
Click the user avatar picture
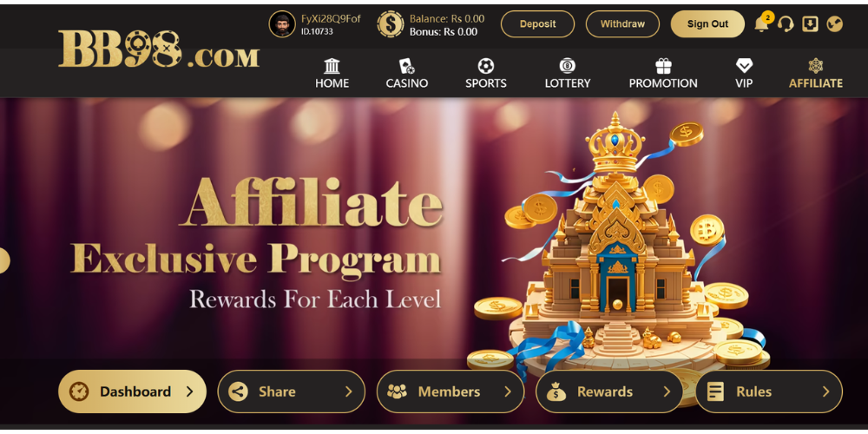tap(282, 24)
